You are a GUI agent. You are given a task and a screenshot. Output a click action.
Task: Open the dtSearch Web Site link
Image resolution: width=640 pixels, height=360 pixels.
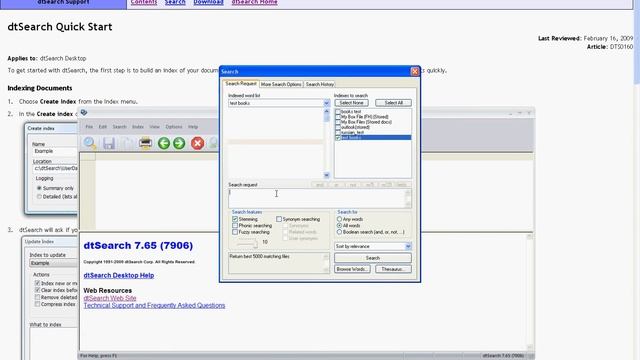point(110,298)
